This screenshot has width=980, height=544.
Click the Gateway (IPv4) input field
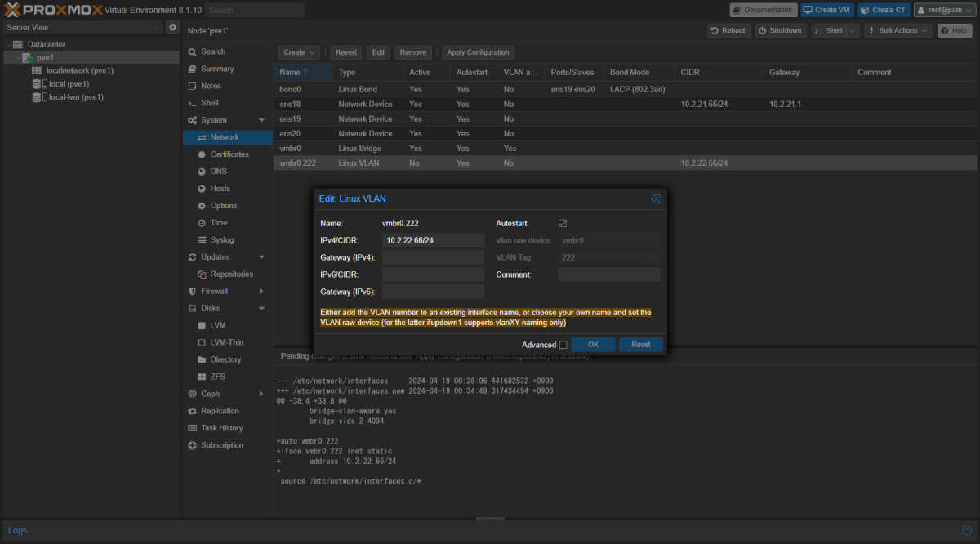pyautogui.click(x=434, y=257)
